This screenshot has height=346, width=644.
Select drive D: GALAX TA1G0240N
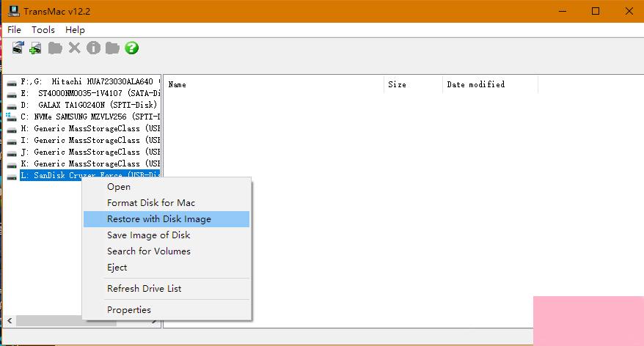pos(89,105)
